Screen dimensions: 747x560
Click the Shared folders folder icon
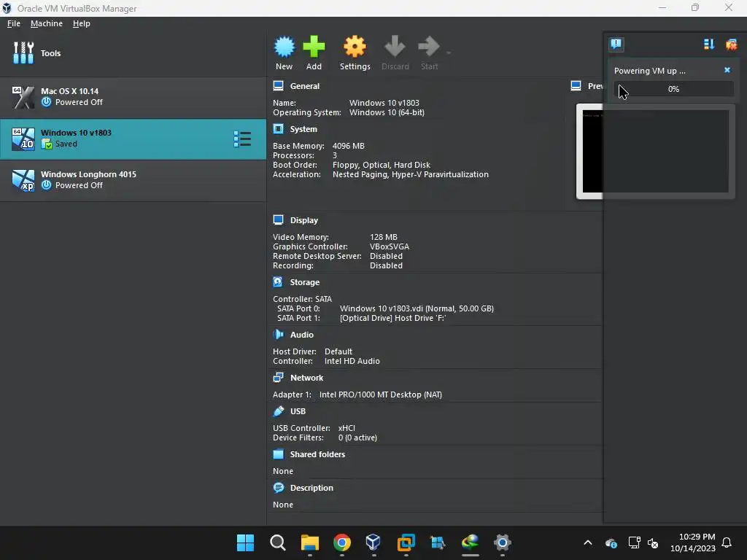[x=278, y=454]
